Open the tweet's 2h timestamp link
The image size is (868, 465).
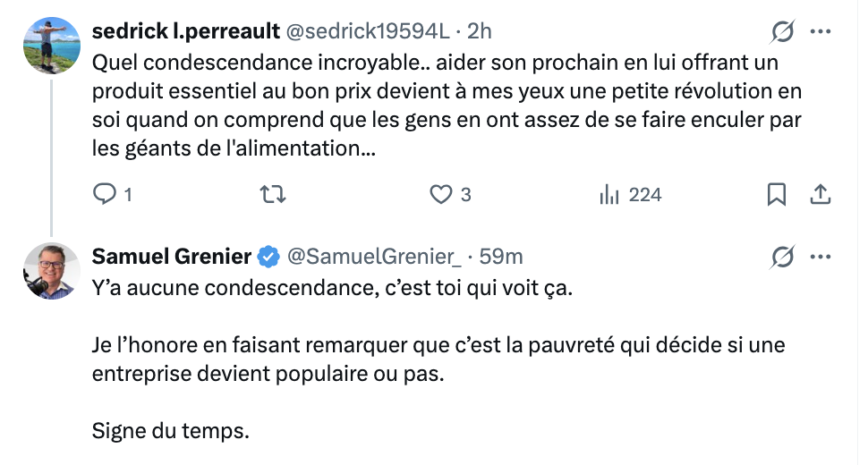click(x=481, y=31)
